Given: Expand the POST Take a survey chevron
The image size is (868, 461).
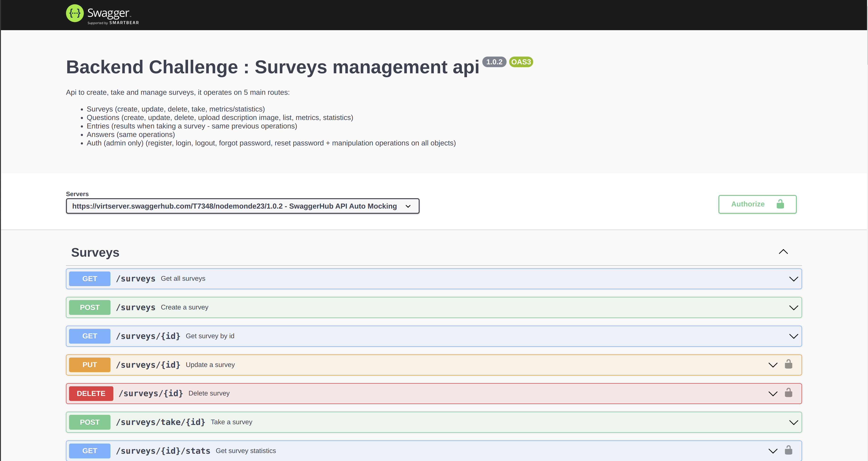Looking at the screenshot, I should point(794,422).
